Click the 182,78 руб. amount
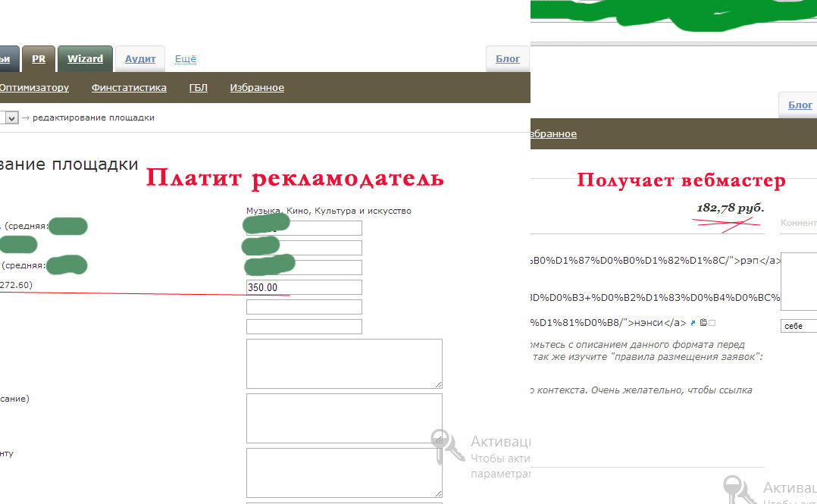Screen dimensions: 817x504 [730, 208]
